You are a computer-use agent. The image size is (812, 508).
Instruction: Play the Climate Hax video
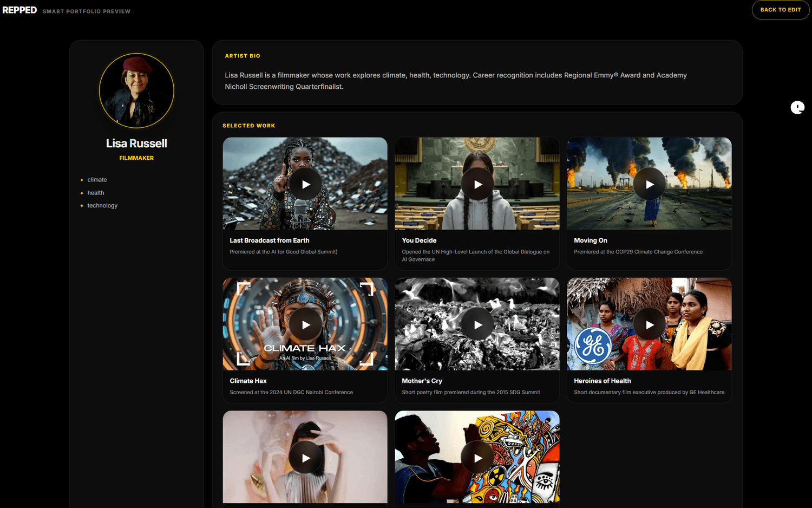[x=305, y=325]
